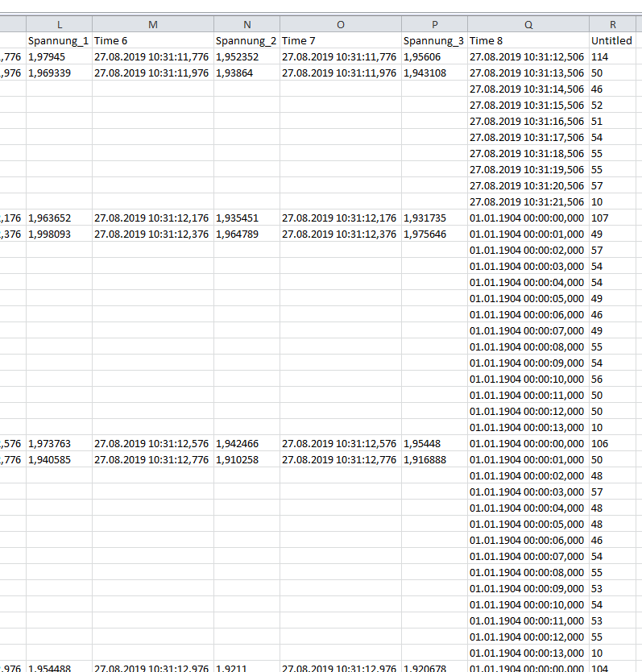Image resolution: width=642 pixels, height=672 pixels.
Task: Select cell 27.08.2019 10:31:20,506
Action: (x=528, y=185)
